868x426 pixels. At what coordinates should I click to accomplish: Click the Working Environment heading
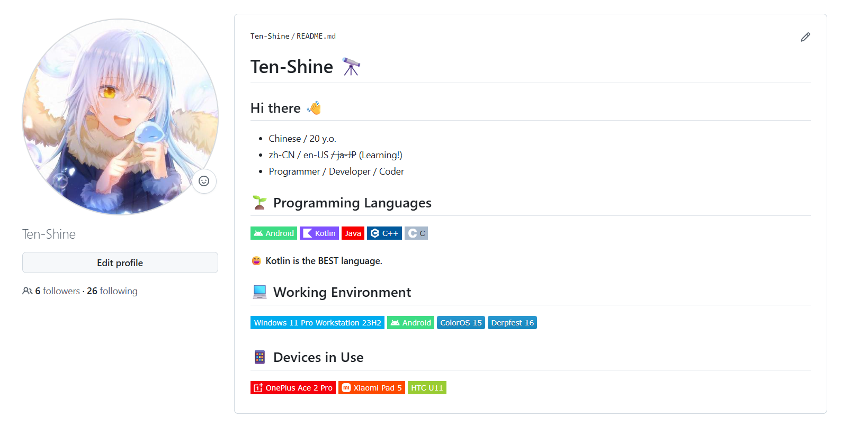click(342, 292)
